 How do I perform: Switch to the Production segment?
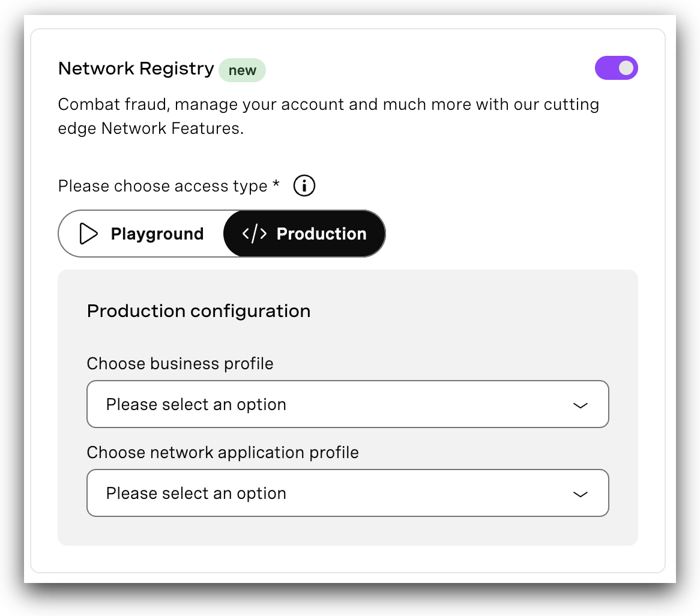(x=304, y=234)
